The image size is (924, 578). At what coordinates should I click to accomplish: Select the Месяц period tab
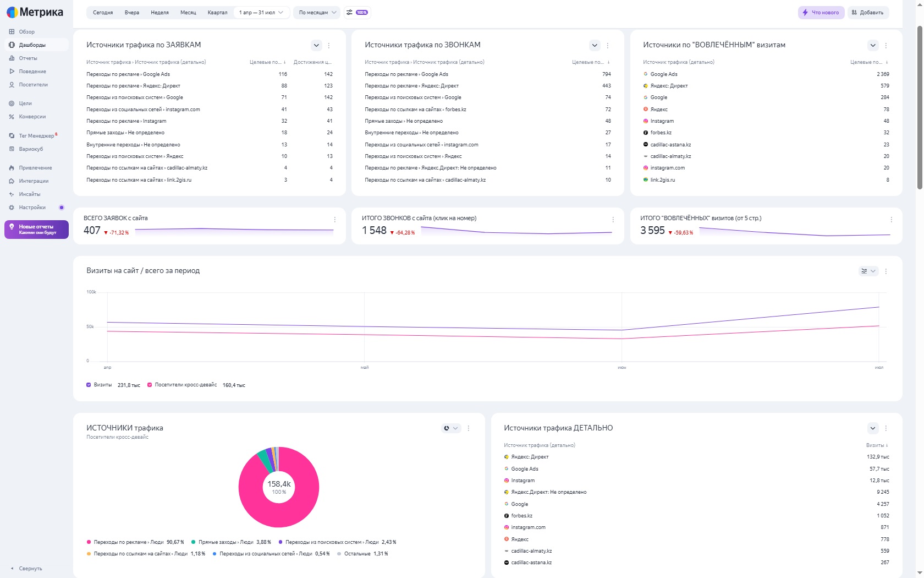pos(188,12)
